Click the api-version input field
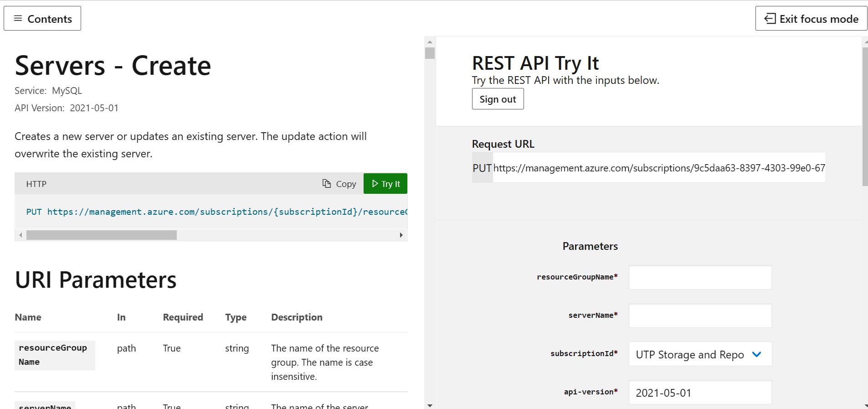The image size is (868, 409). coord(700,393)
